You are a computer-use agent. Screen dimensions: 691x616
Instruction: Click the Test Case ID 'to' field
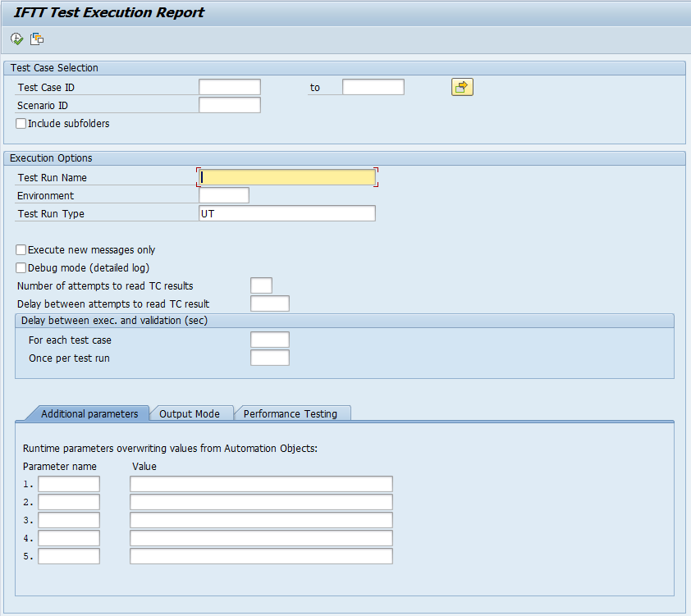[373, 87]
